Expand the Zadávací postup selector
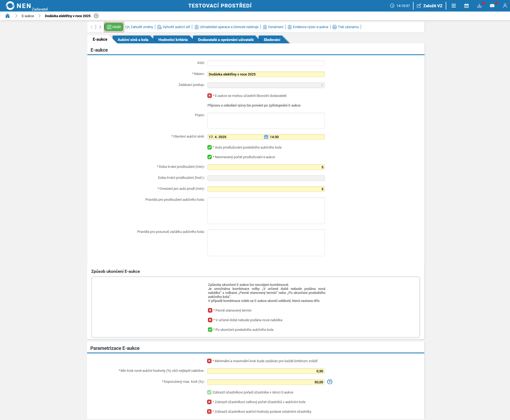This screenshot has width=510, height=420. 322,85
